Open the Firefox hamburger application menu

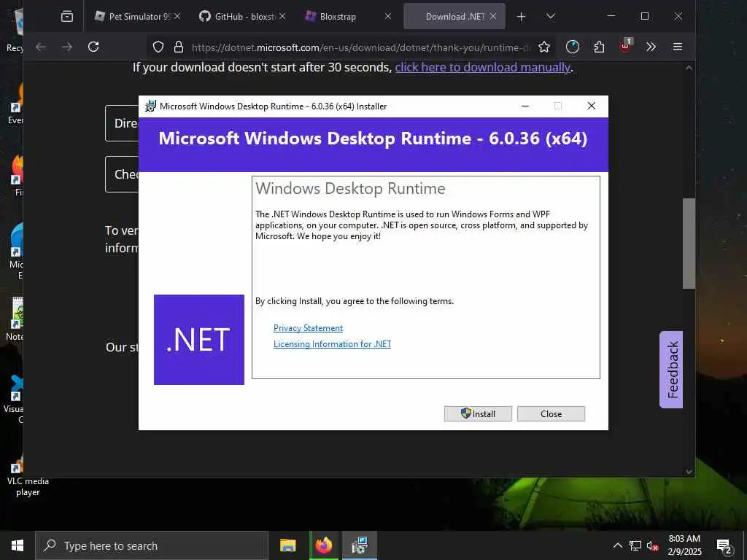678,47
